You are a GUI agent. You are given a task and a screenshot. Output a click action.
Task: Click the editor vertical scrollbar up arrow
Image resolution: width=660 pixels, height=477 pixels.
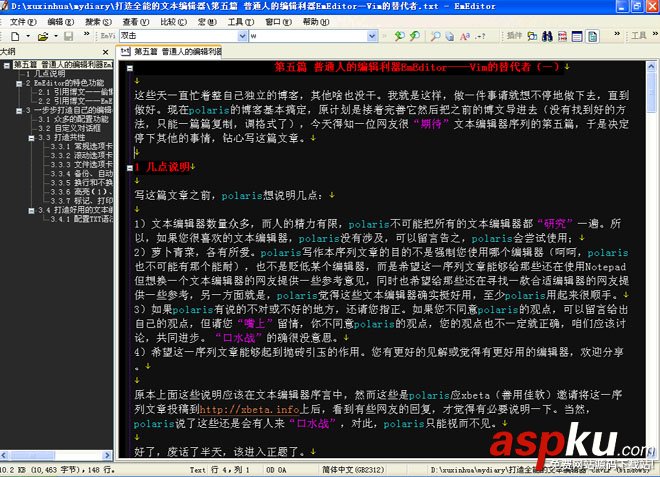click(x=651, y=67)
